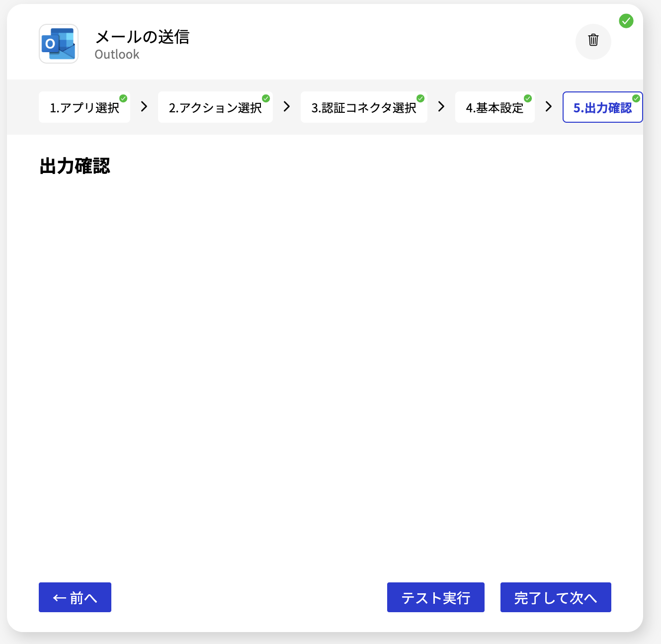The height and width of the screenshot is (644, 661).
Task: Click the Outlook subtitle text
Action: click(x=117, y=54)
